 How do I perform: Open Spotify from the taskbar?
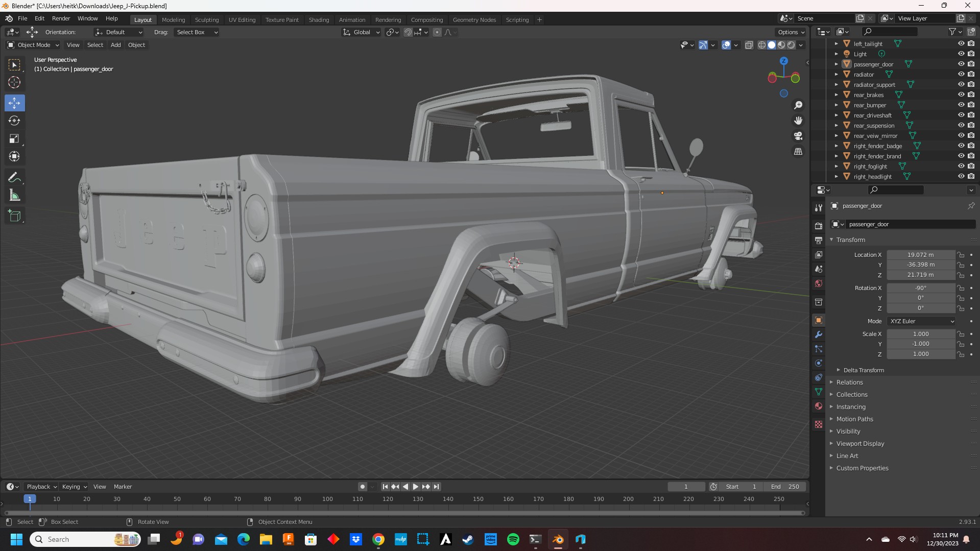[x=513, y=539]
